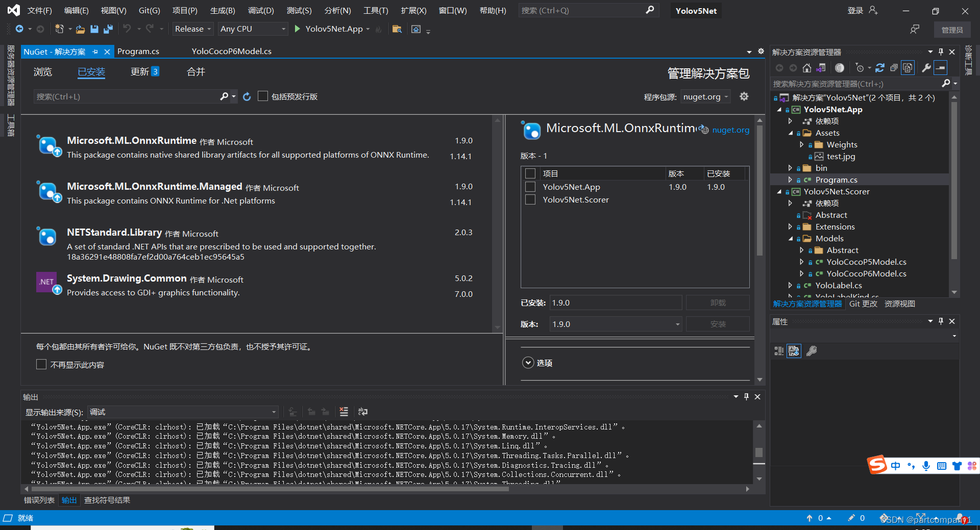This screenshot has height=530, width=980.
Task: Open the Git 更改 tab
Action: [x=863, y=304]
